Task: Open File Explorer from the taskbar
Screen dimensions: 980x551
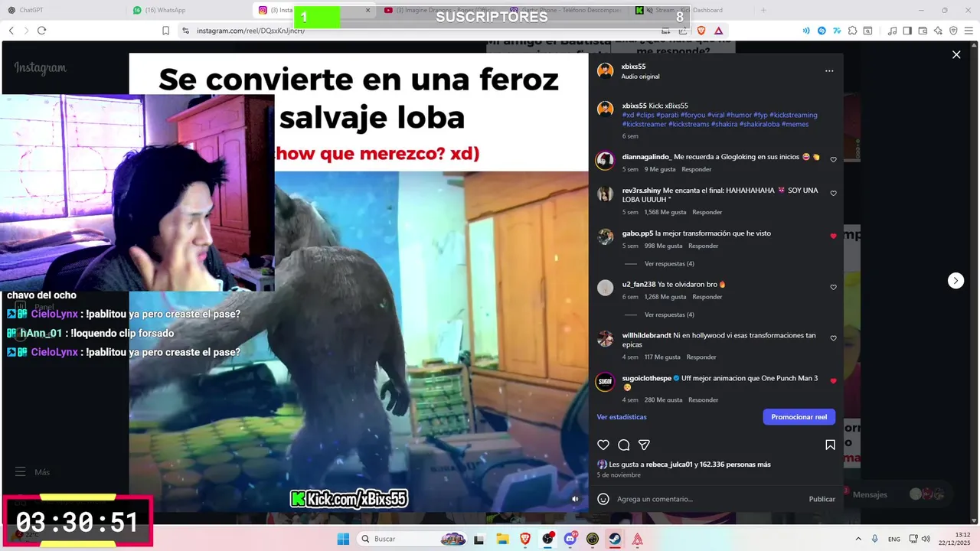Action: pyautogui.click(x=502, y=539)
